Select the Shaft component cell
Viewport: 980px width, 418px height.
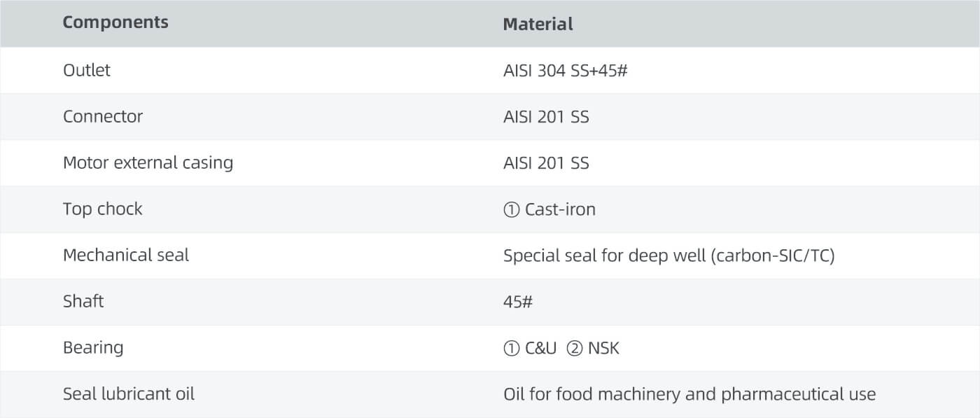click(83, 302)
